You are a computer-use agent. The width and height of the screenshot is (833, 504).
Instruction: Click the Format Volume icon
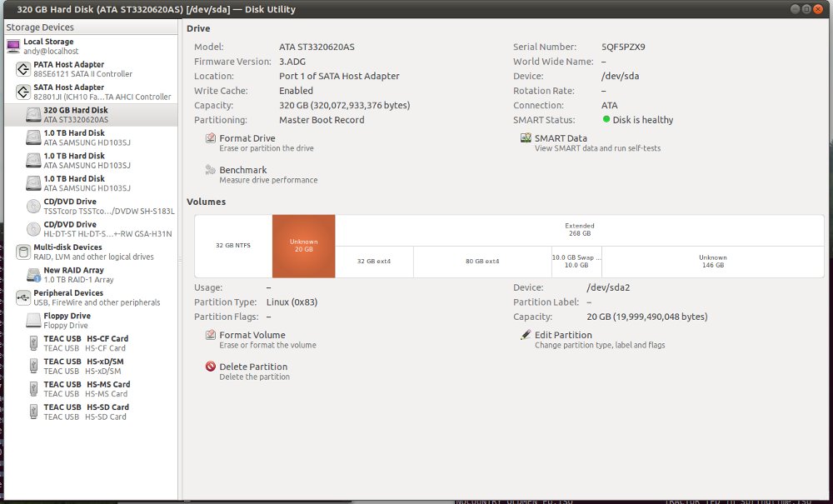pyautogui.click(x=211, y=335)
